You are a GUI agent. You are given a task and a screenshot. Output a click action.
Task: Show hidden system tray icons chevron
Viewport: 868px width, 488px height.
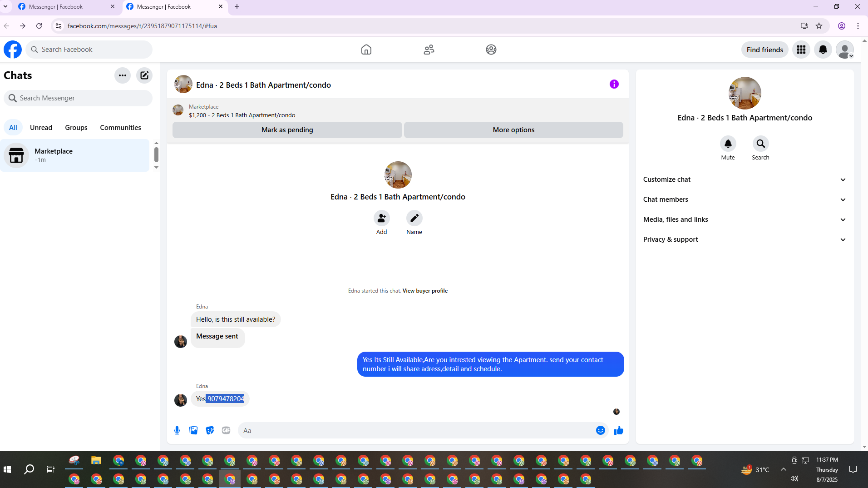coord(784,469)
